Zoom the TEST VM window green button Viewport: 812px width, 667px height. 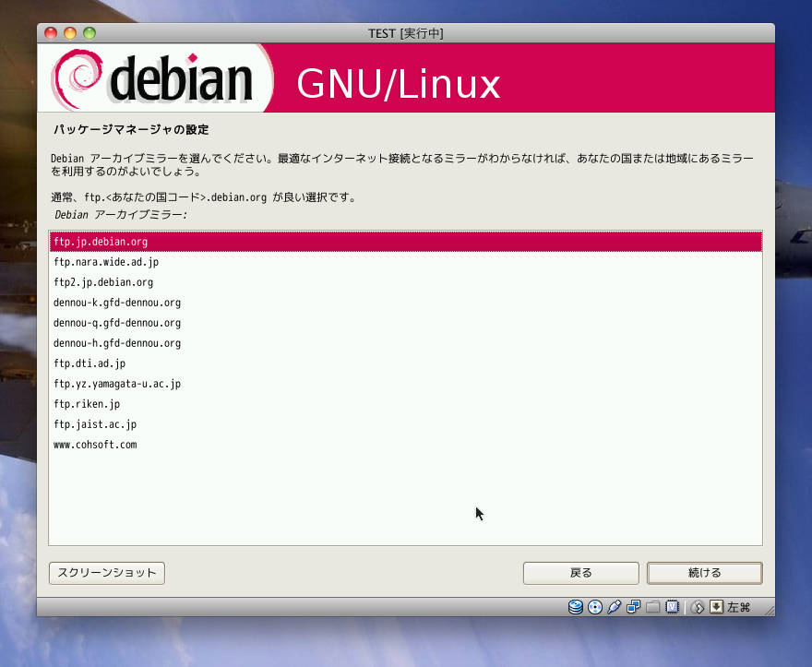(90, 33)
